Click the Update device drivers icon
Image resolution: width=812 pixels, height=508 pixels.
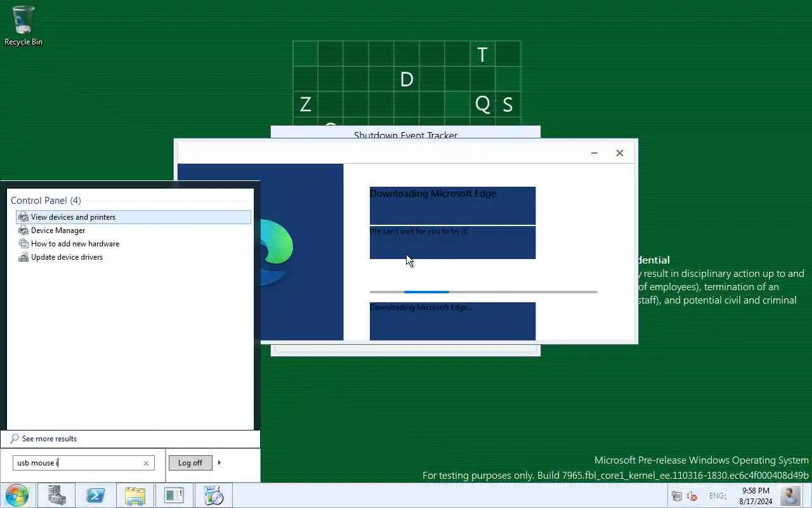click(x=23, y=257)
